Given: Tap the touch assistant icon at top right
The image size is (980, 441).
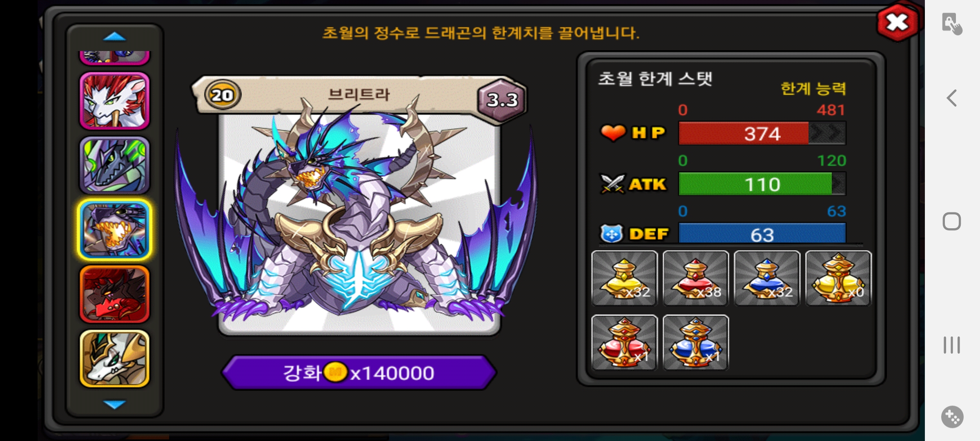Looking at the screenshot, I should pos(952,24).
